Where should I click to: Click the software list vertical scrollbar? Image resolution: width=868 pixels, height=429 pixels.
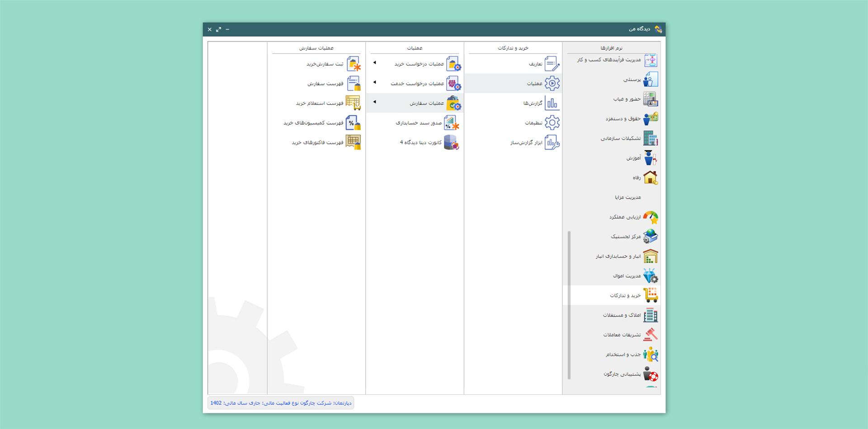click(569, 305)
